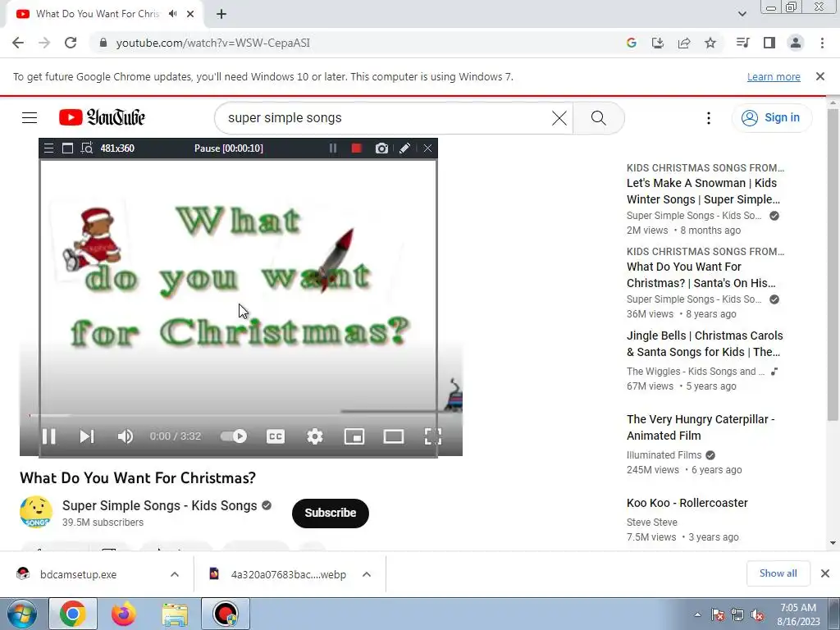Click the Google icon in address bar

pyautogui.click(x=632, y=43)
